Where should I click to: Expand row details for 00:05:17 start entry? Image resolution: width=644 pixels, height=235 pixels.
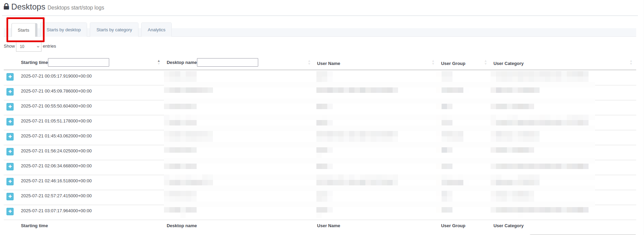tap(10, 77)
